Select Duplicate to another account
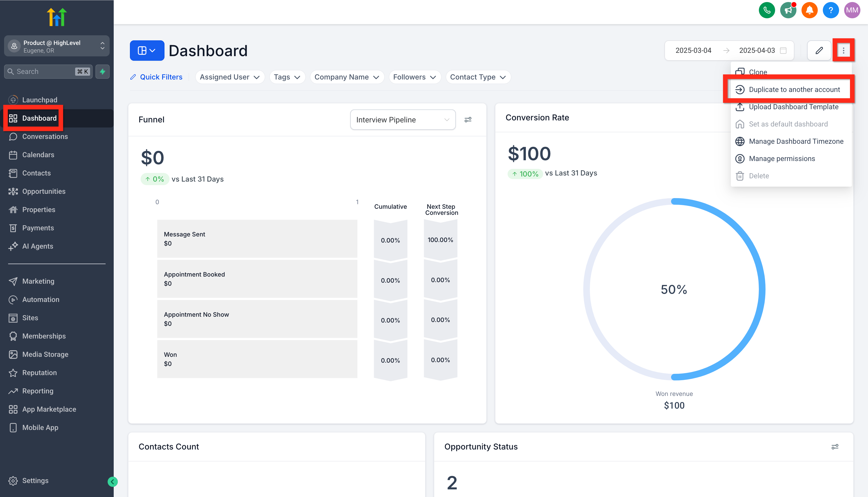868x497 pixels. pyautogui.click(x=794, y=89)
